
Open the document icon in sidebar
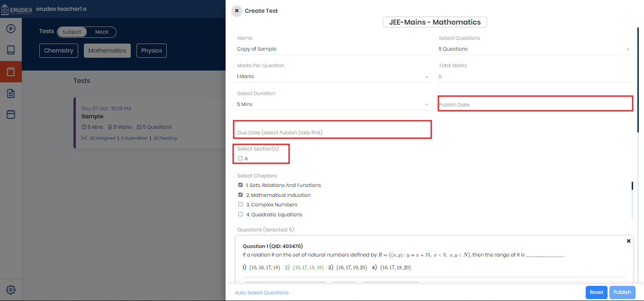tap(11, 93)
